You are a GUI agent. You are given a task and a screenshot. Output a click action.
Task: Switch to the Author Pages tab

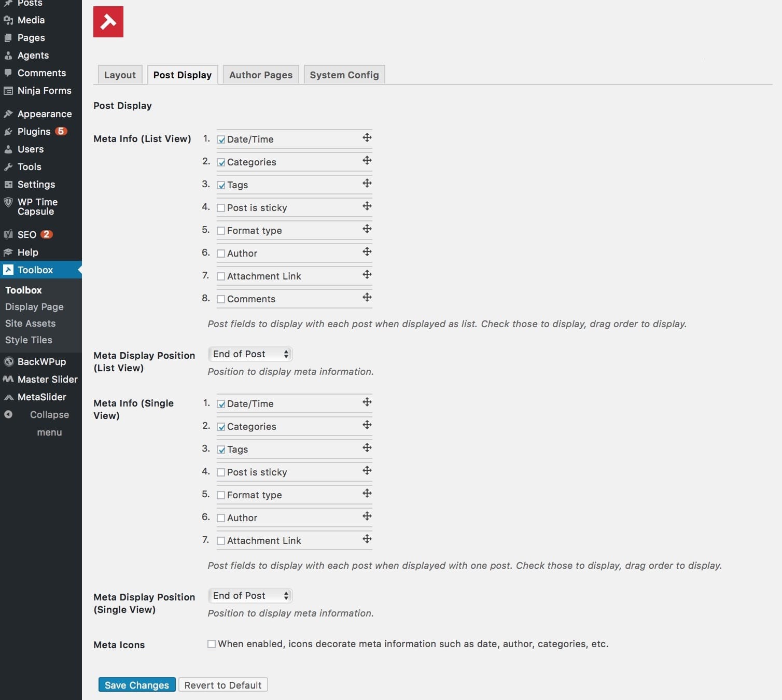(x=261, y=75)
